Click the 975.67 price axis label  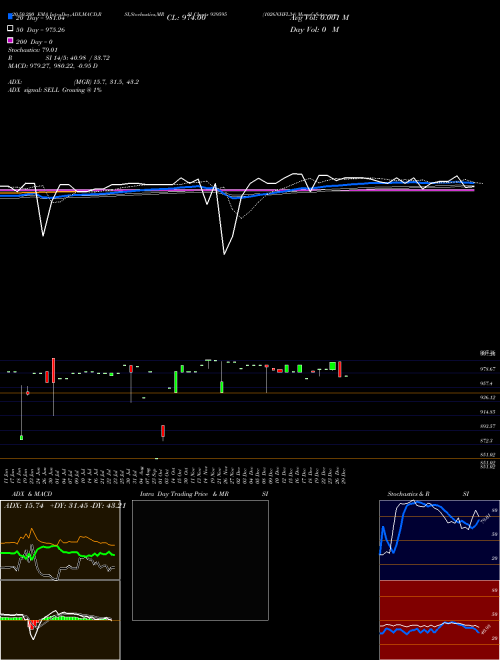(x=488, y=369)
